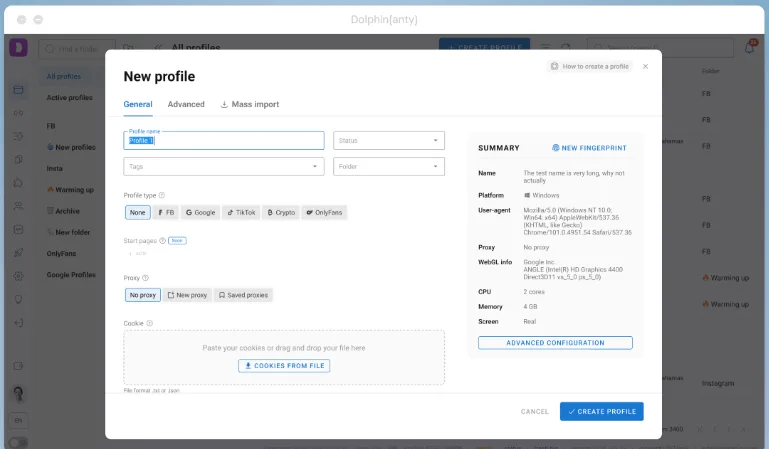Open the Dolphin logo icon in sidebar
Image resolution: width=769 pixels, height=449 pixels.
point(18,48)
